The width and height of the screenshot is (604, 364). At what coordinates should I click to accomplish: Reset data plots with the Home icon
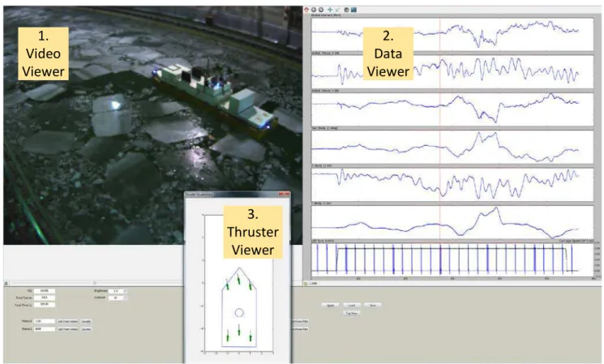(x=306, y=10)
